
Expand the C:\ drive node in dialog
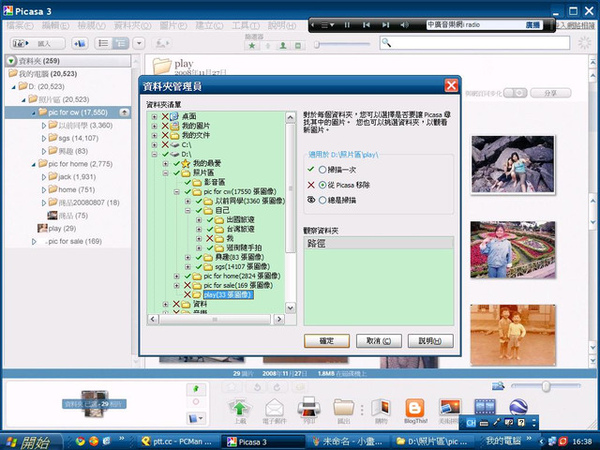coord(154,145)
